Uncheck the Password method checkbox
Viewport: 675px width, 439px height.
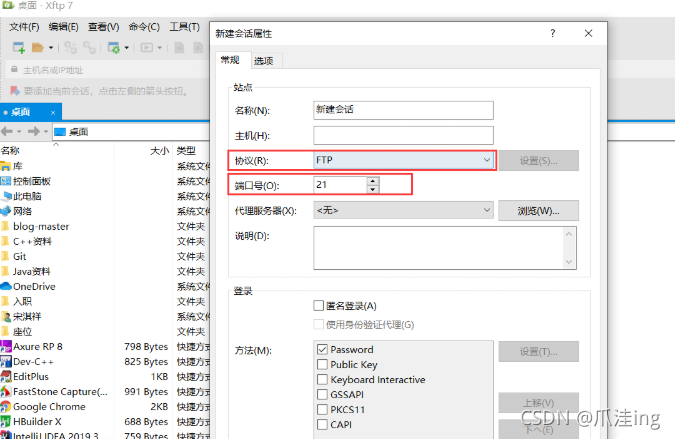pos(322,349)
